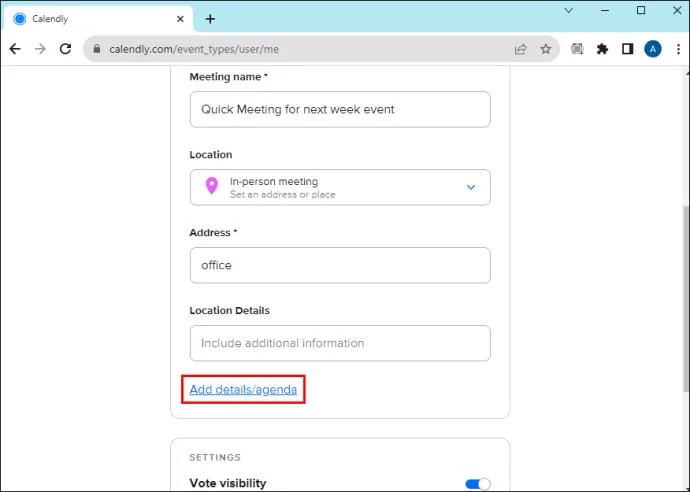The height and width of the screenshot is (492, 690).
Task: Click the Add details/agenda link
Action: [x=243, y=389]
